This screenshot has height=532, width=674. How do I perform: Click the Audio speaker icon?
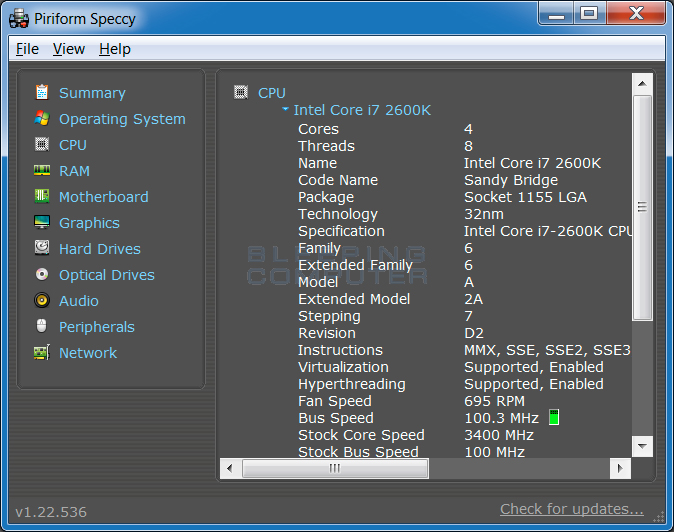pyautogui.click(x=42, y=300)
